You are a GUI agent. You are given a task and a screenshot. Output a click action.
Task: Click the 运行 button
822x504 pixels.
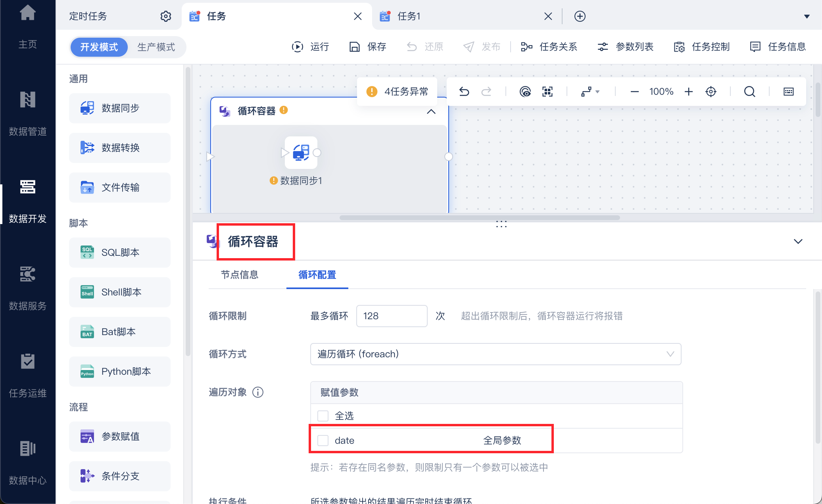tap(311, 47)
